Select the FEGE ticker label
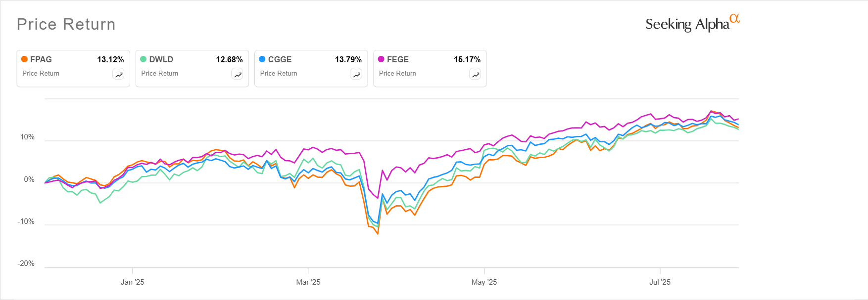Image resolution: width=868 pixels, height=300 pixels. 398,59
